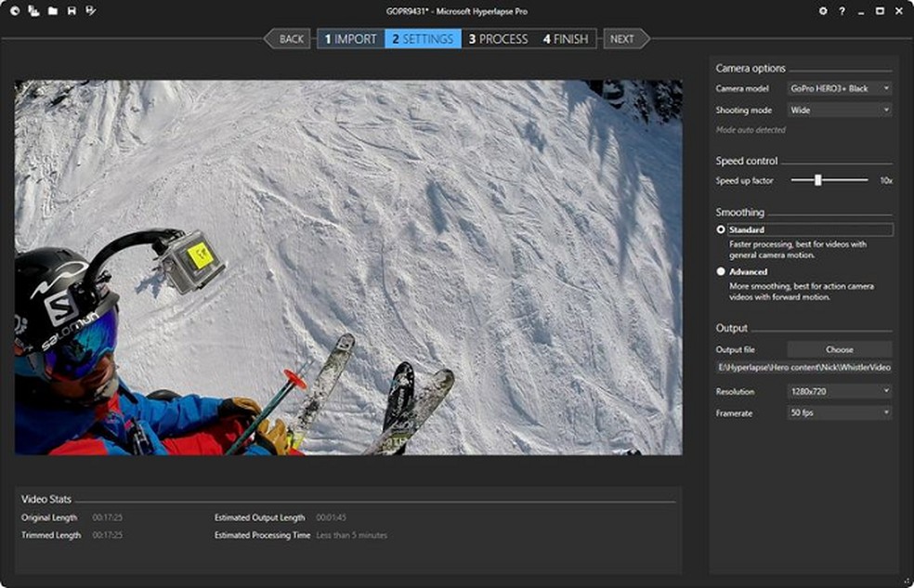Image resolution: width=914 pixels, height=588 pixels.
Task: Open the Hyperlapse Pro app menu icon
Action: (x=15, y=11)
